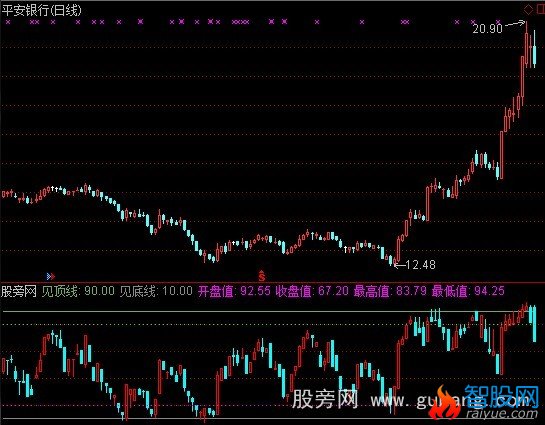Image resolution: width=545 pixels, height=425 pixels.
Task: Select the 见底线: 10.00 parameter
Action: pos(156,291)
